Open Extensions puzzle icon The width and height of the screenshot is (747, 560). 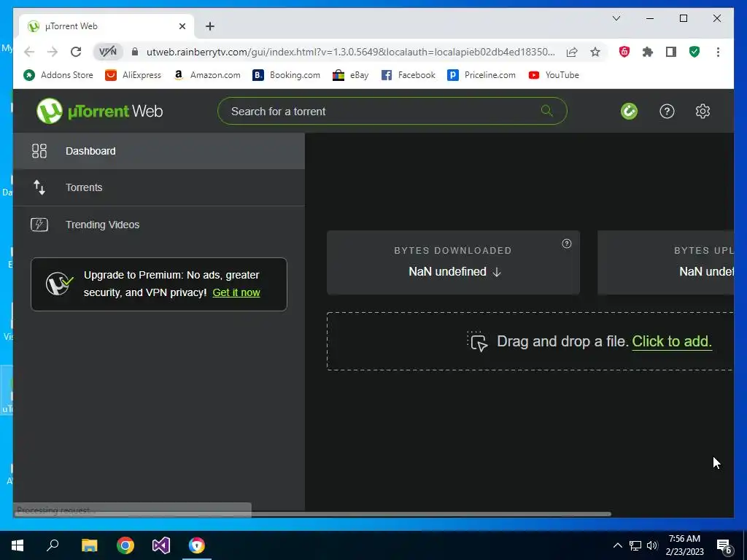point(648,52)
